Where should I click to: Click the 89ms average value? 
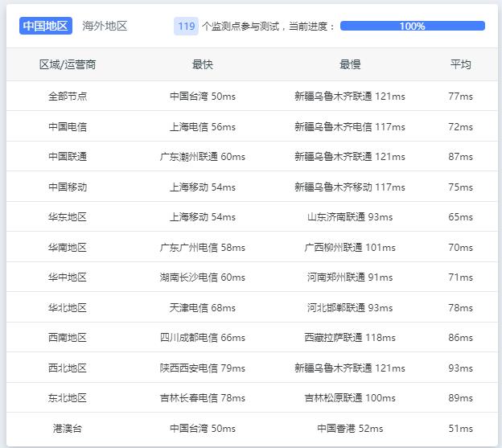pos(460,398)
